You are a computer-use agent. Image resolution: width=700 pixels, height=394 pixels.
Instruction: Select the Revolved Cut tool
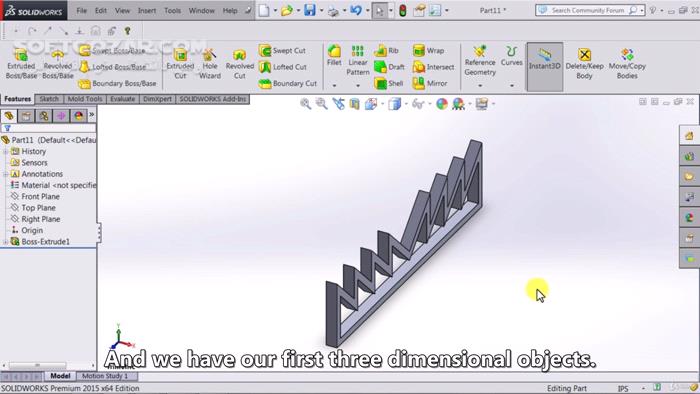(240, 63)
